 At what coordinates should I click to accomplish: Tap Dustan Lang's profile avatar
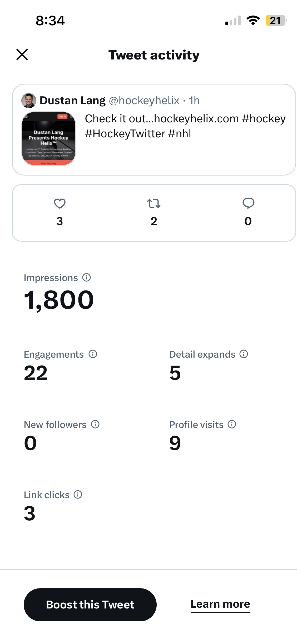point(29,101)
